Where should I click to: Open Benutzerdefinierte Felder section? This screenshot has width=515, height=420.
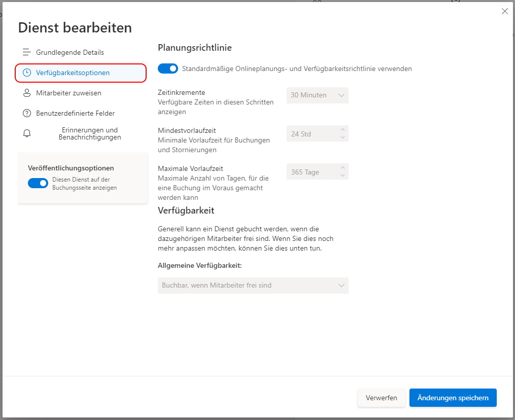[82, 113]
